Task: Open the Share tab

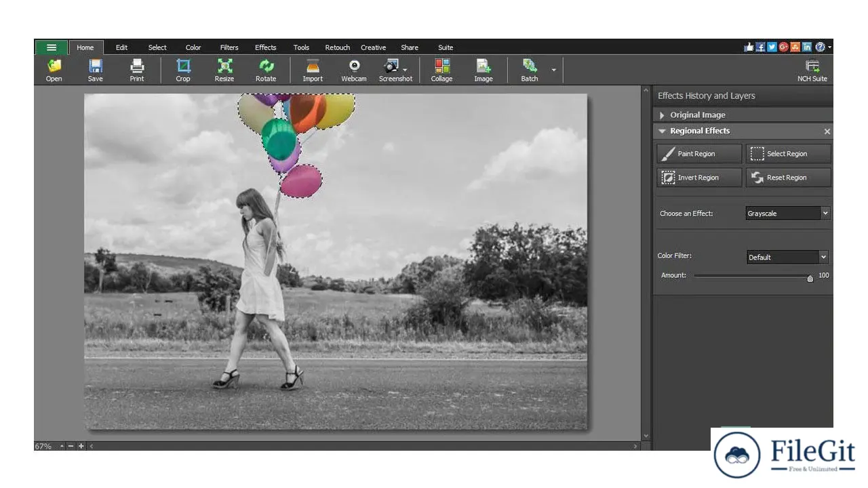Action: pos(410,47)
